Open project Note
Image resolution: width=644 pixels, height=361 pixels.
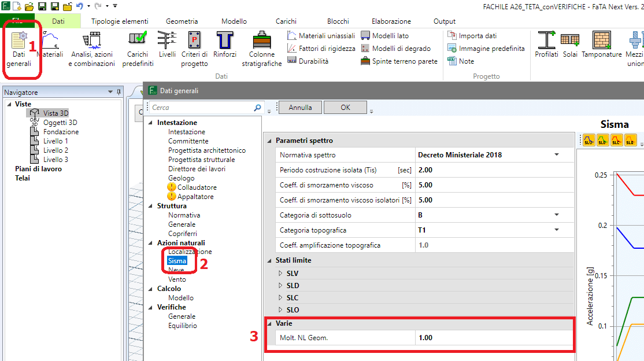point(460,61)
